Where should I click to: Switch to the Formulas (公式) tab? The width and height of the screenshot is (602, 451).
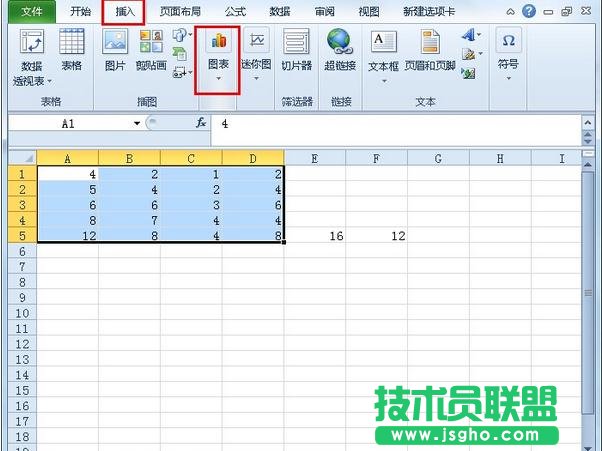pyautogui.click(x=235, y=12)
